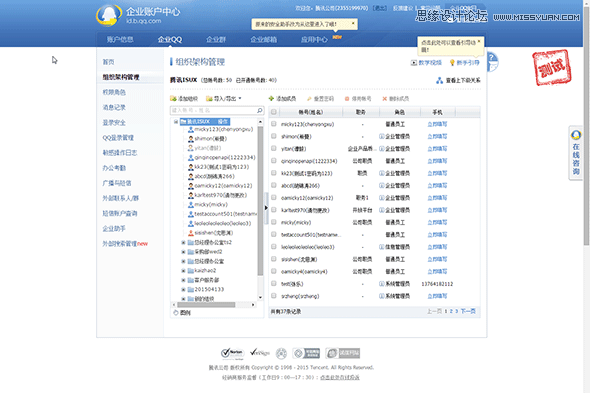590x393 pixels.
Task: Click the 添加组织 folder icon
Action: [x=173, y=99]
